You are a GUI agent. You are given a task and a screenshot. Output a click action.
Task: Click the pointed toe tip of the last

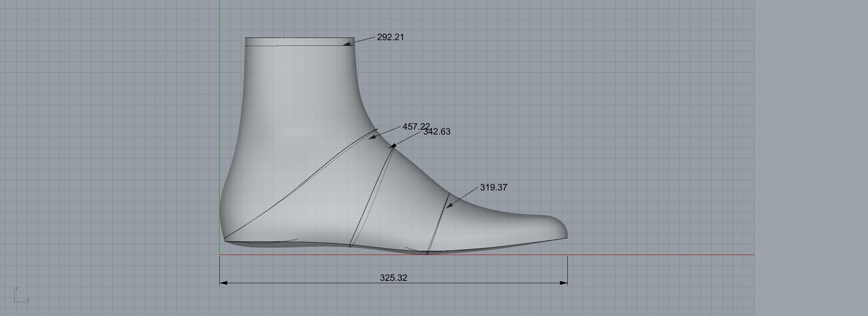567,232
